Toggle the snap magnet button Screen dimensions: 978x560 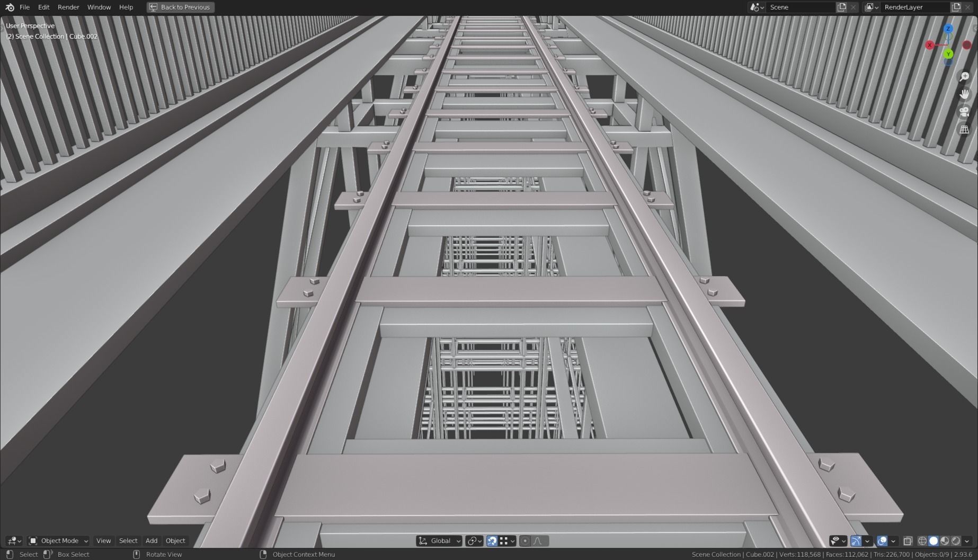click(492, 541)
